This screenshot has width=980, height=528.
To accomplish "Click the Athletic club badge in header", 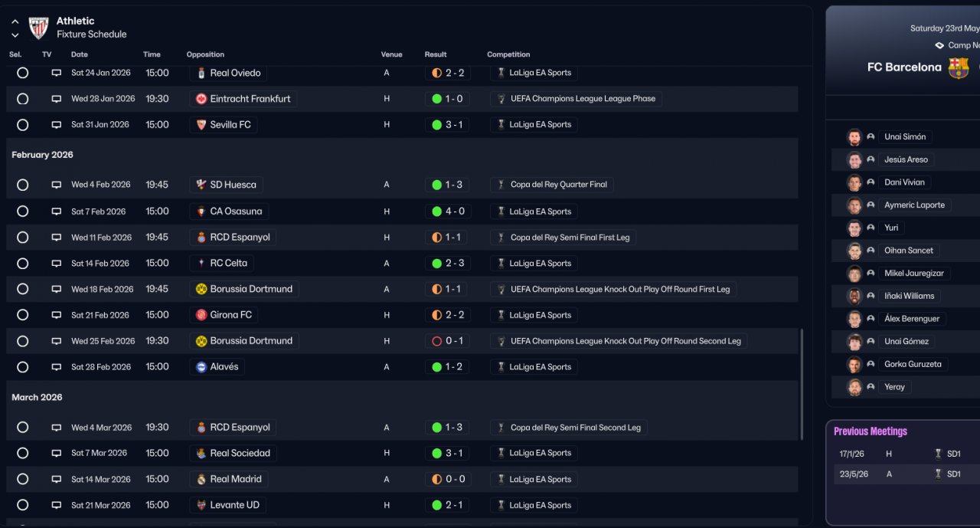I will (x=38, y=28).
